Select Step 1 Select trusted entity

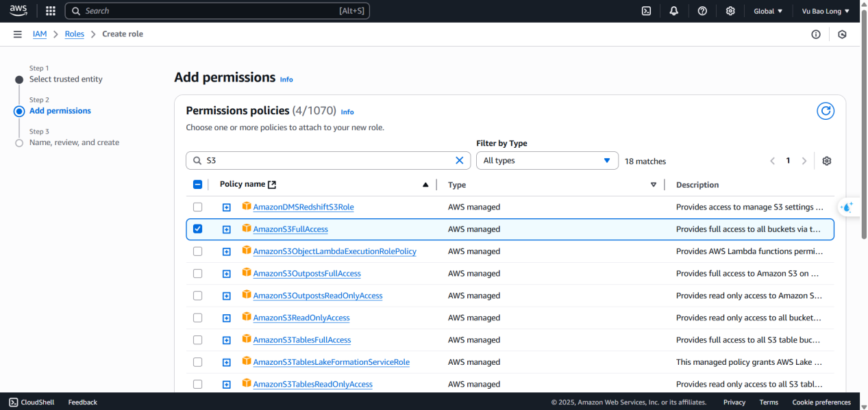click(66, 79)
